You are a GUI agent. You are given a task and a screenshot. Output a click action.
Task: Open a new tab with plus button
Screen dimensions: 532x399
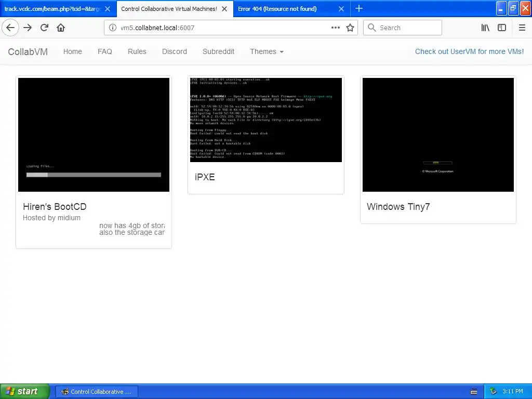pos(358,8)
